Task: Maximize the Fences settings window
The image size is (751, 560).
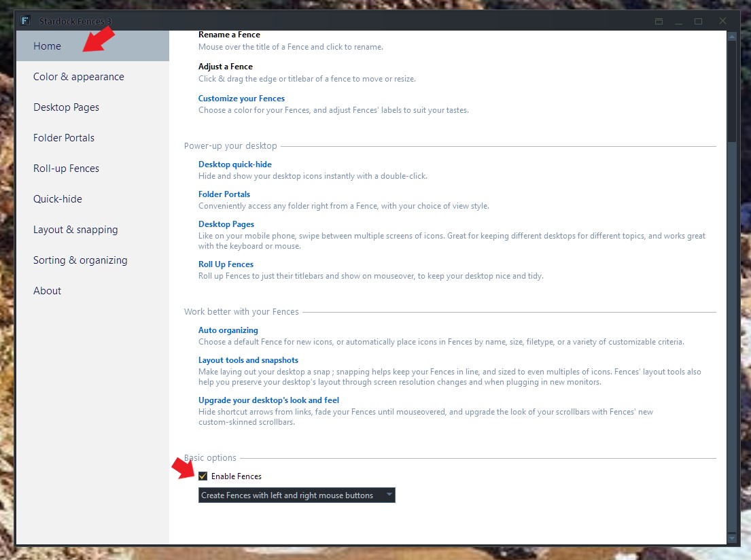Action: 698,22
